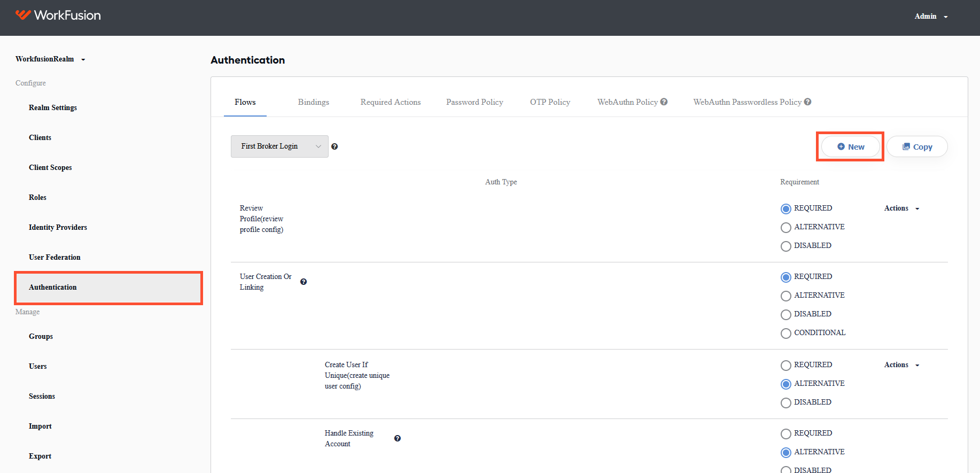The height and width of the screenshot is (473, 980).
Task: Click help icon for Handle Existing Account
Action: pos(398,438)
